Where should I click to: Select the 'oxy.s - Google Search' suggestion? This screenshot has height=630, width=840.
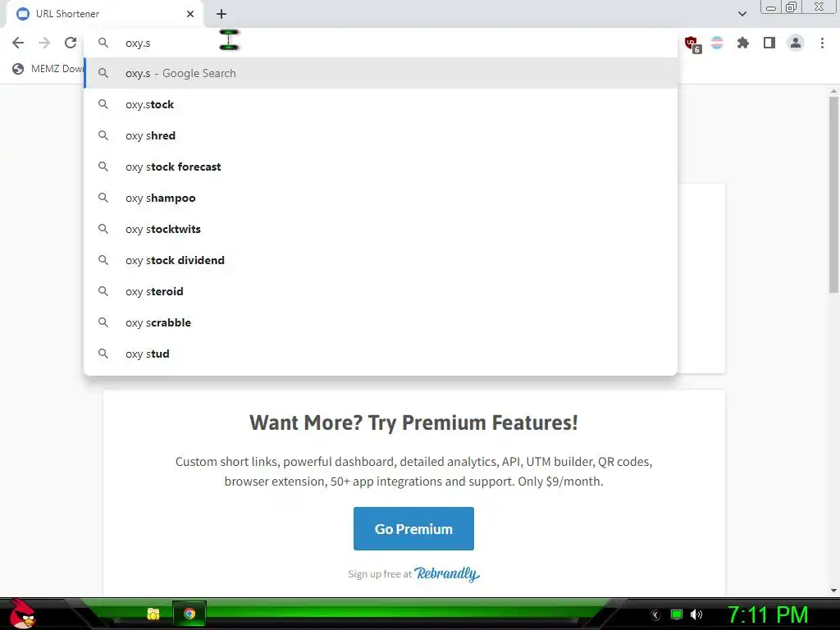[381, 73]
